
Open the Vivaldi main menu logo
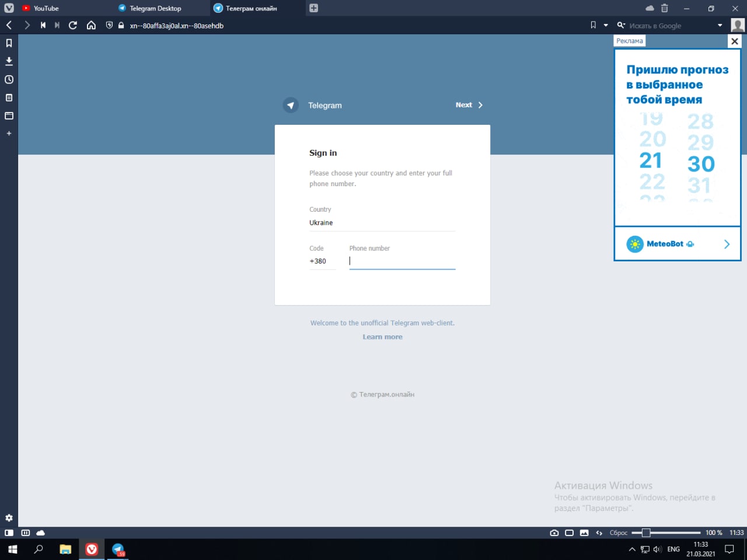tap(9, 8)
